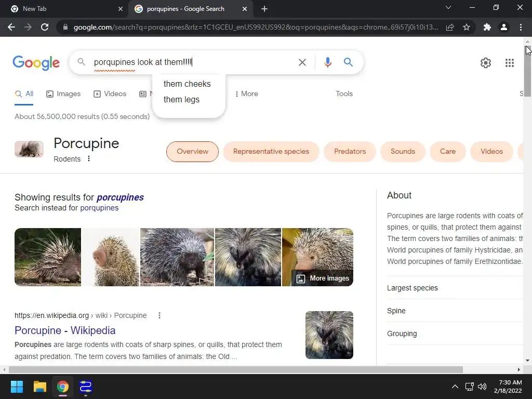Click the lock icon in address bar
Image resolution: width=532 pixels, height=399 pixels.
coord(65,27)
